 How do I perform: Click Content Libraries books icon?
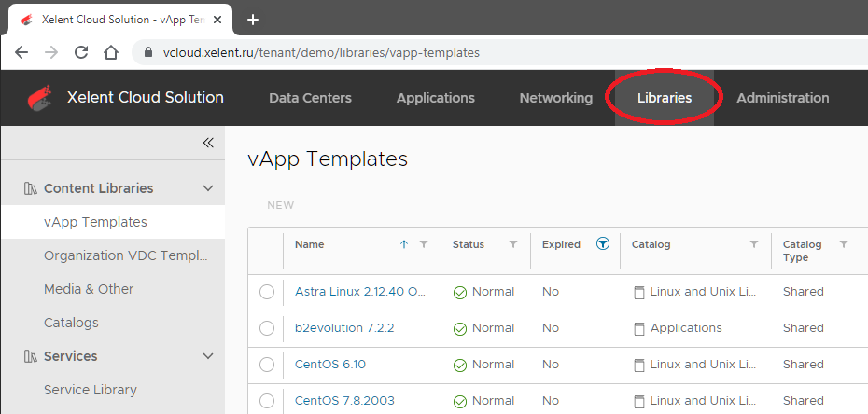(31, 188)
